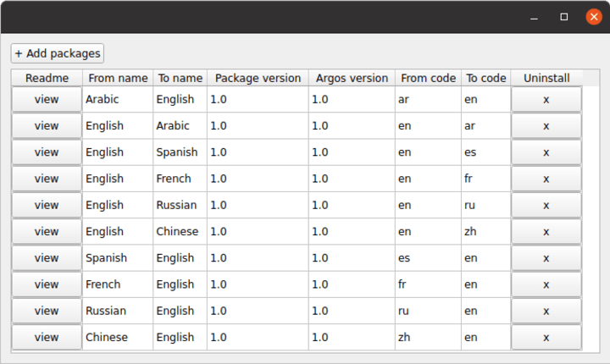Select the 'zh' From code cell

(428, 338)
